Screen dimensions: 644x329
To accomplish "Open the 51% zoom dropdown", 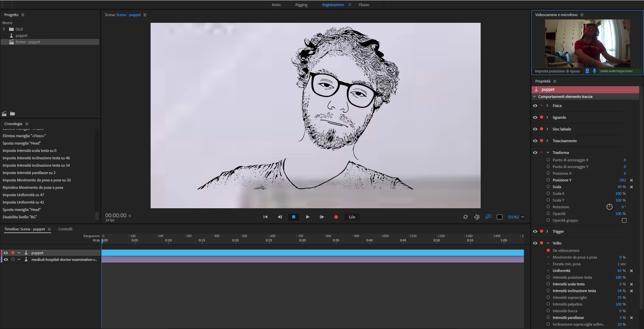I will 523,217.
